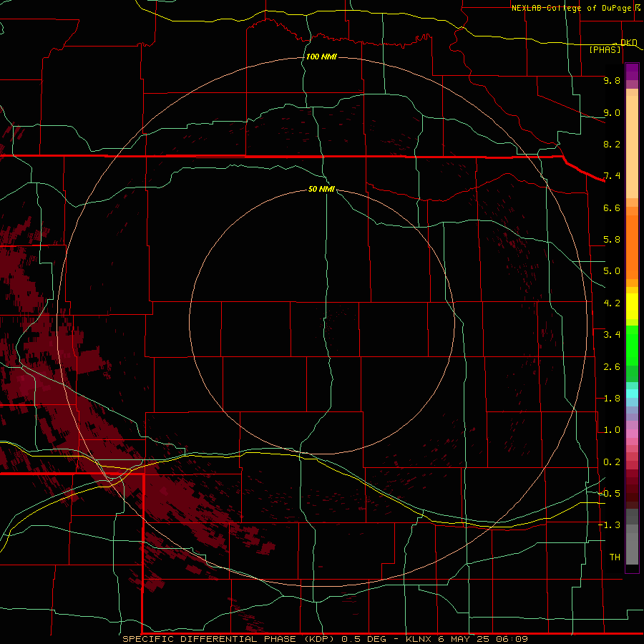Click the 9.0 color scale value
Screen dimensions: 644x644
[612, 112]
